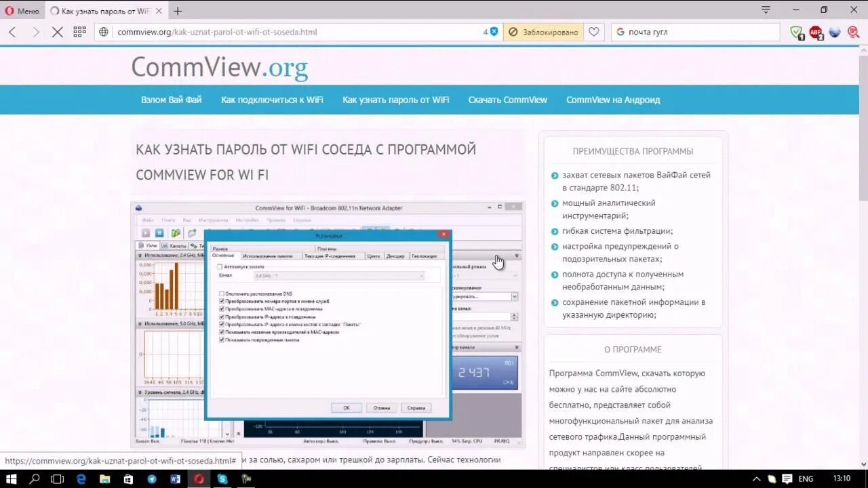The image size is (868, 488).
Task: Open the red magnifier extension icon
Action: (x=853, y=32)
